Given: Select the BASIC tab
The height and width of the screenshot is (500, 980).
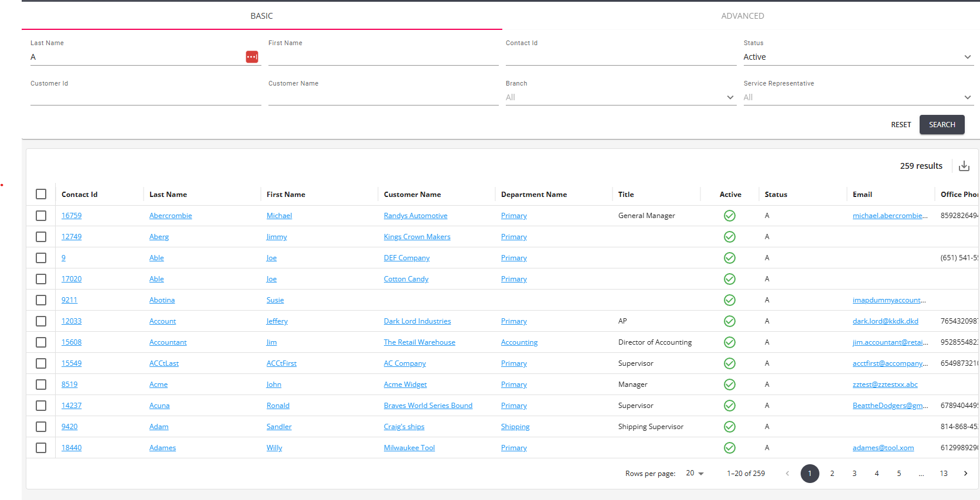Looking at the screenshot, I should coord(261,16).
